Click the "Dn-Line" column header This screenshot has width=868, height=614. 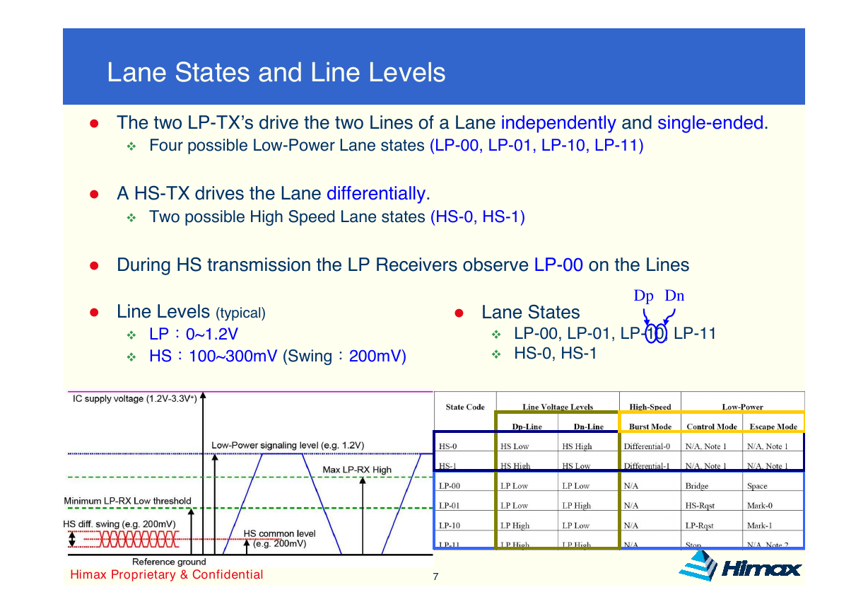[589, 427]
